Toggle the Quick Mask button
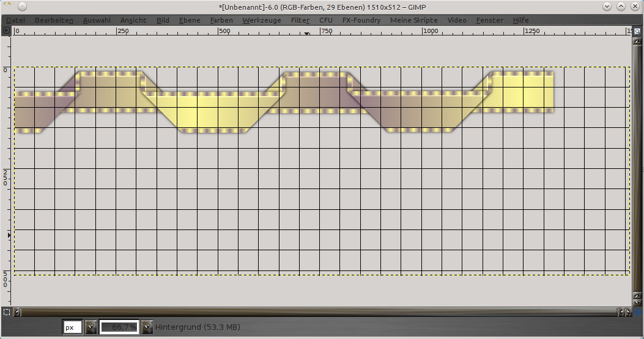Screen dimensions: 644x339 coord(6,312)
